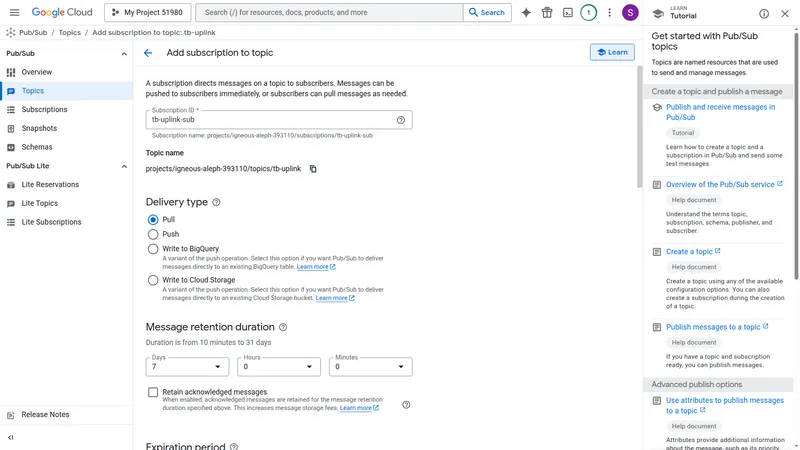Open the three-dot settings menu
The image size is (800, 450).
609,13
